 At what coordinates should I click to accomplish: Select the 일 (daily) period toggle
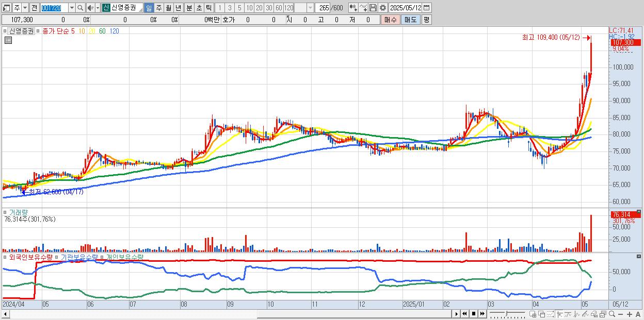149,8
